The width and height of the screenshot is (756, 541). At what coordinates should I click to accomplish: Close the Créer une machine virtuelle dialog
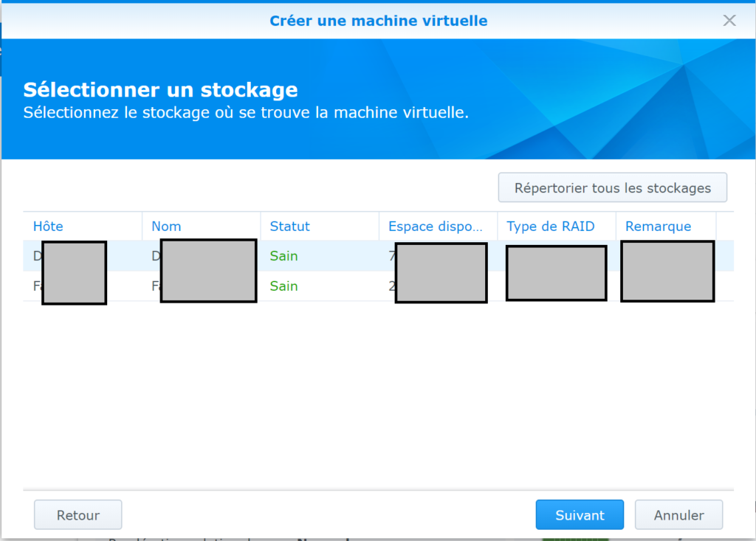coord(729,21)
